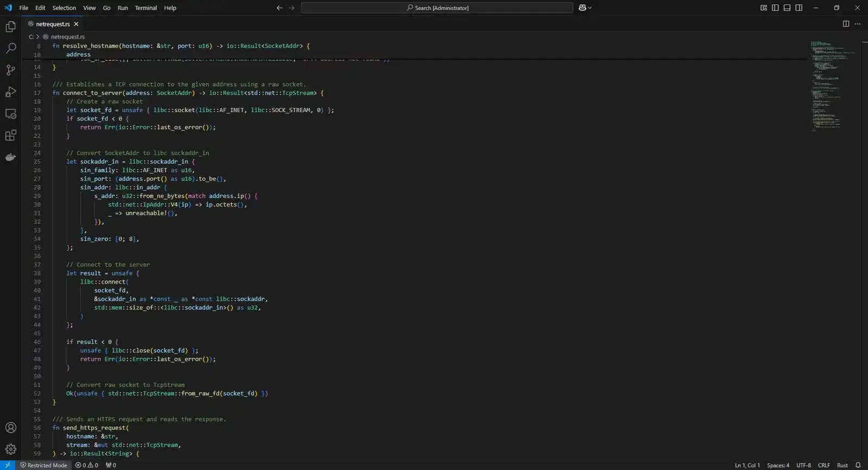Click the Split Editor Right icon
This screenshot has width=868, height=470.
click(846, 24)
